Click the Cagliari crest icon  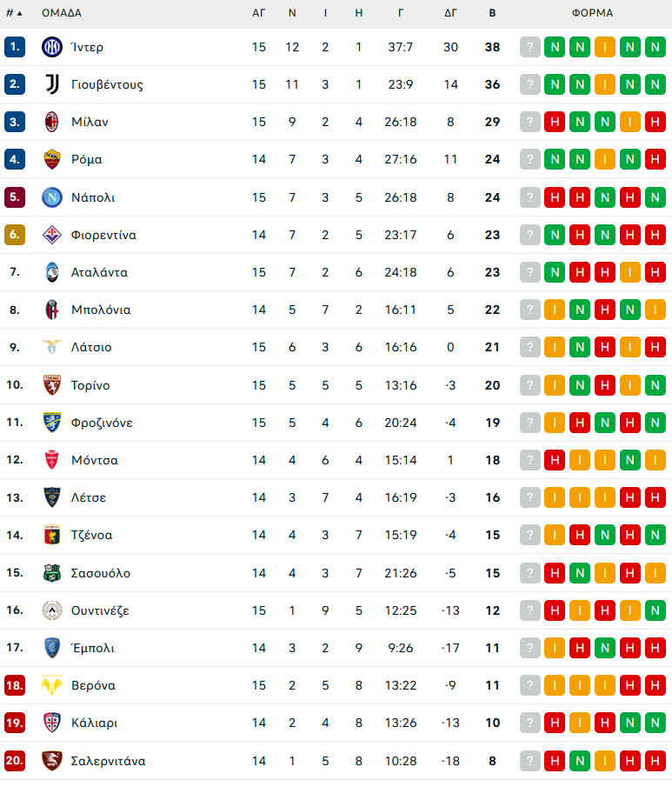(51, 723)
